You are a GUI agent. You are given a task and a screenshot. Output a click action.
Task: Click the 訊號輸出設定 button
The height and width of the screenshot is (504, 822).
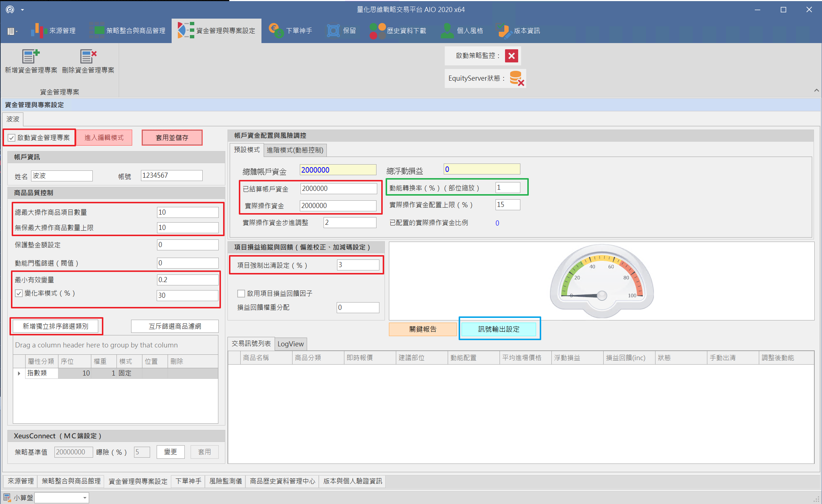coord(499,329)
